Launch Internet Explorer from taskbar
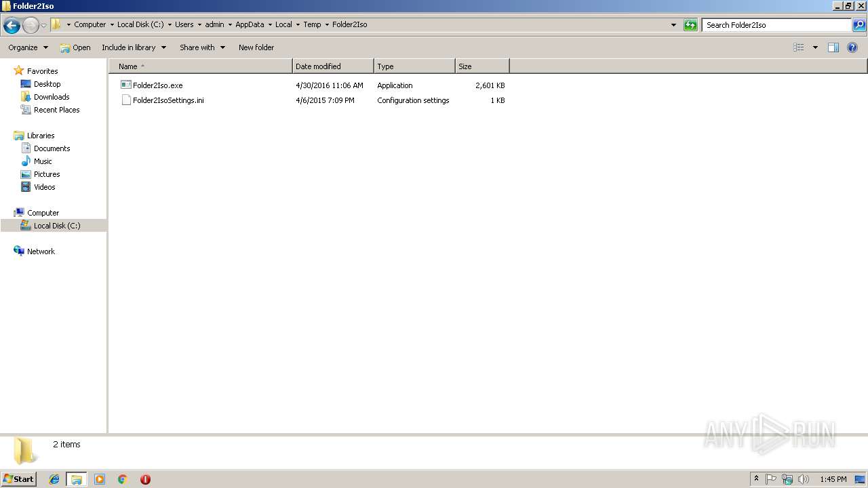The width and height of the screenshot is (868, 488). [54, 479]
